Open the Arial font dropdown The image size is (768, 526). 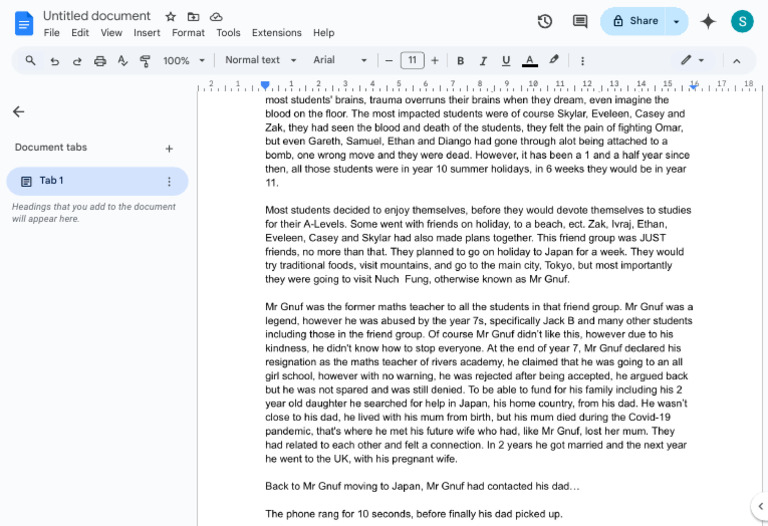(340, 60)
